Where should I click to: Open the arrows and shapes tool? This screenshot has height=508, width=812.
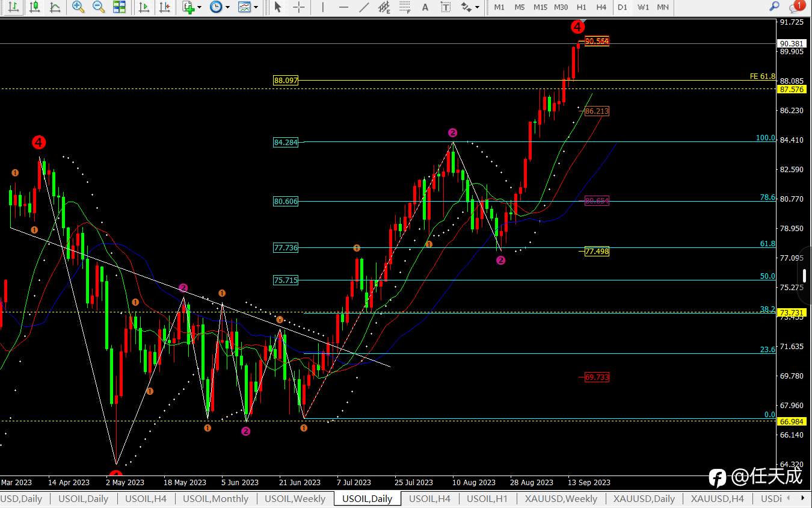coord(466,7)
